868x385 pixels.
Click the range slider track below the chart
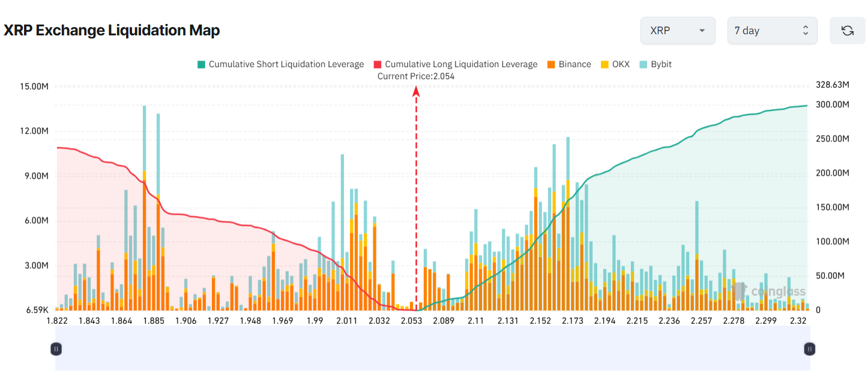(432, 348)
